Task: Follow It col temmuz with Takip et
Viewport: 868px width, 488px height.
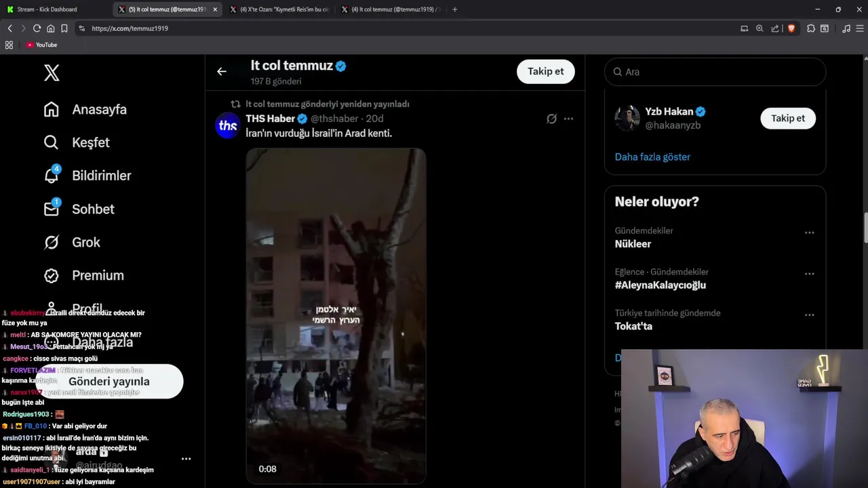Action: (x=546, y=71)
